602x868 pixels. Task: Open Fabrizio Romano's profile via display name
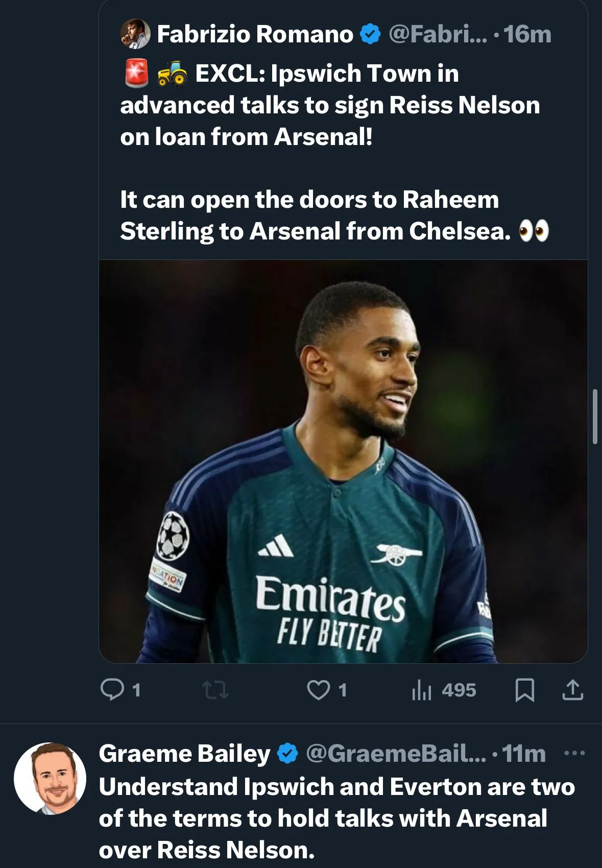[x=255, y=34]
